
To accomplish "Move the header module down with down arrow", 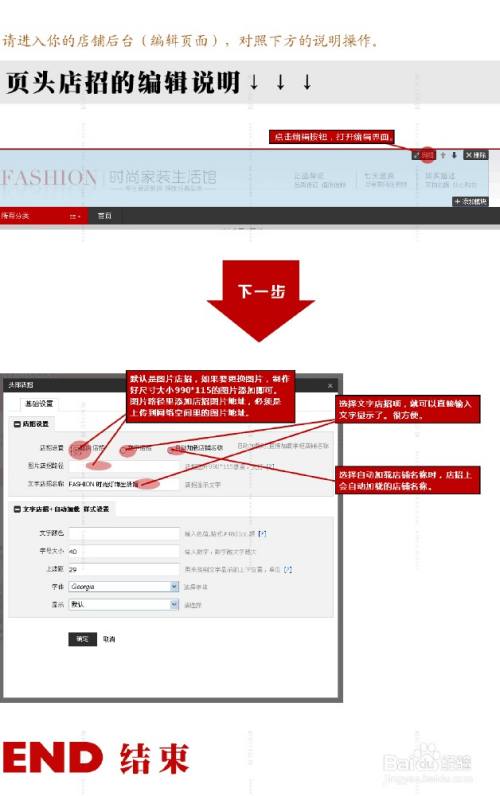I will (x=454, y=155).
